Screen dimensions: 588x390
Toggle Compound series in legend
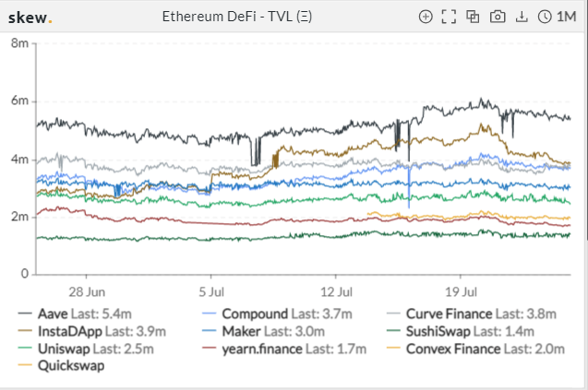click(x=277, y=314)
